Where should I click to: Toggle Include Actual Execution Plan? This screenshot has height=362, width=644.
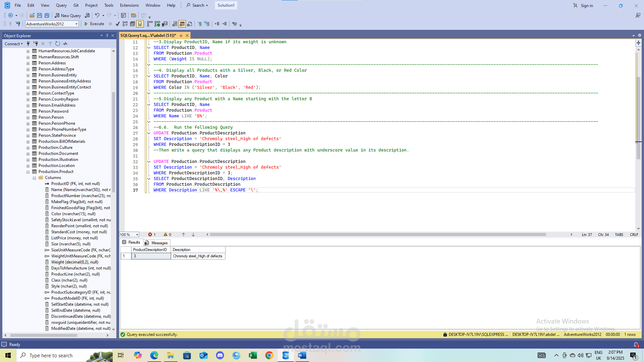pyautogui.click(x=150, y=24)
